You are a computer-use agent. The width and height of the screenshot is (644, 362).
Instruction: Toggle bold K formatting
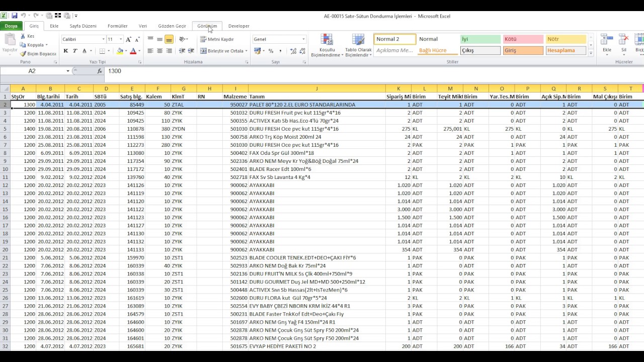pos(65,51)
